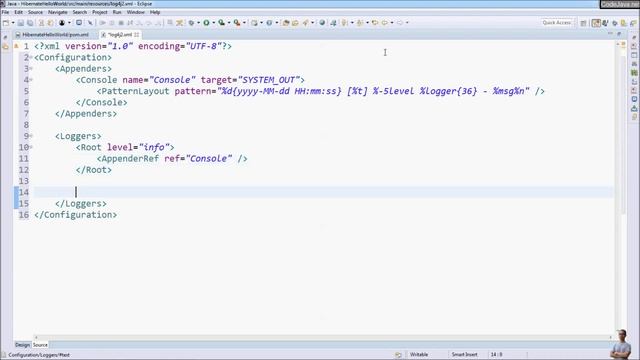The height and width of the screenshot is (360, 640).
Task: Click the editor horizontal scrollbar
Action: click(x=323, y=337)
